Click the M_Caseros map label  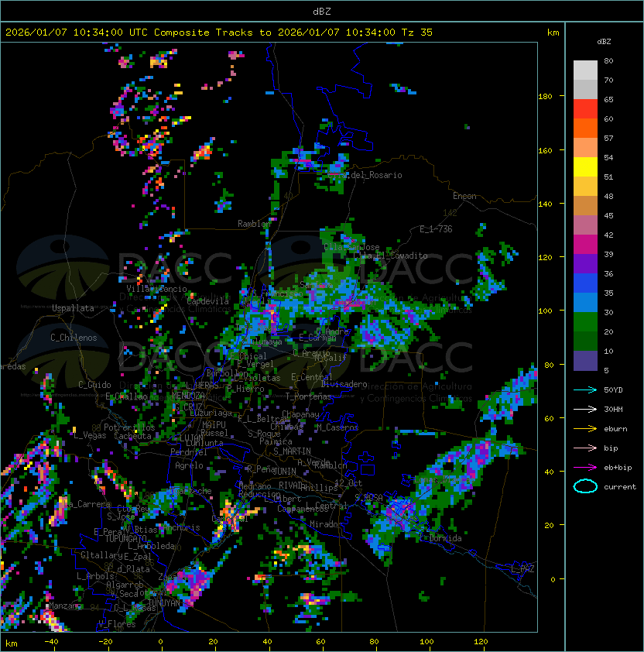coord(337,427)
